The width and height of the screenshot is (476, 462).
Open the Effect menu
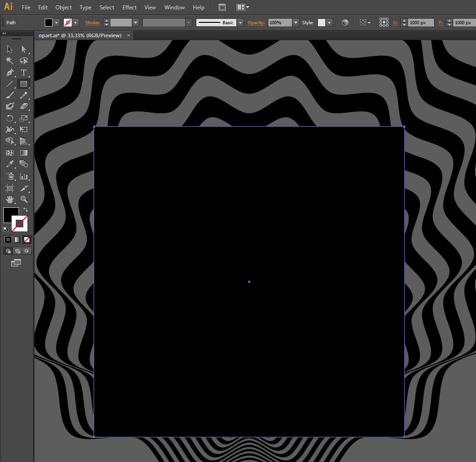point(129,7)
